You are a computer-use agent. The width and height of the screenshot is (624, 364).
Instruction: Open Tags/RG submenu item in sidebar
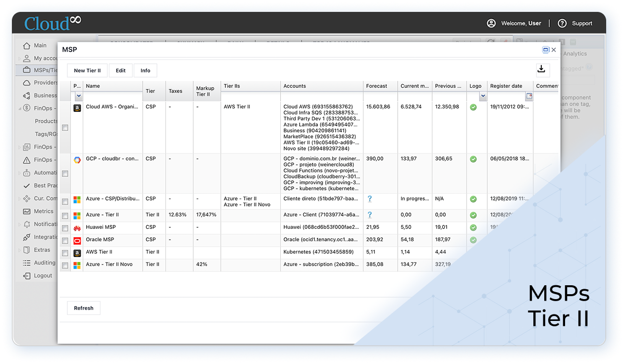click(46, 134)
